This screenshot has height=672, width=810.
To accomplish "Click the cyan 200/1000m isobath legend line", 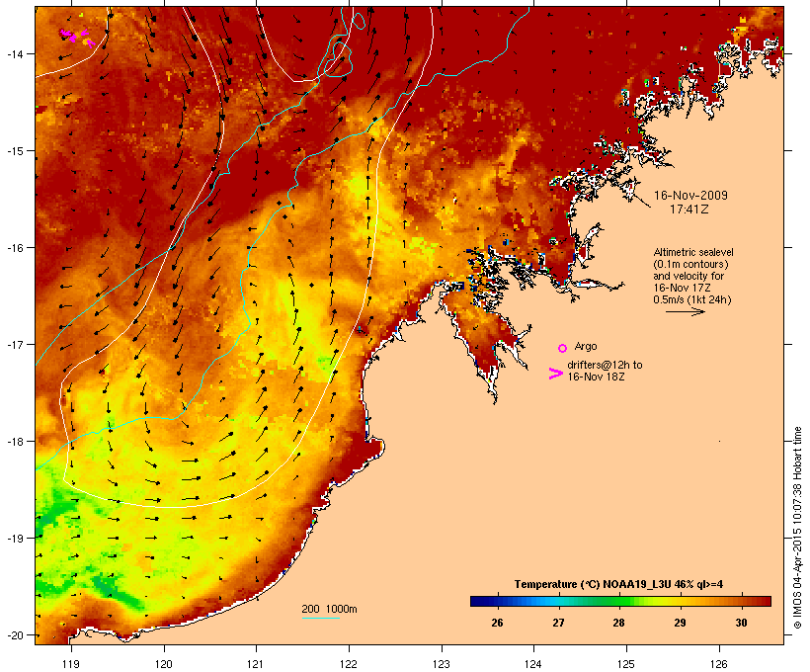I will pyautogui.click(x=321, y=618).
